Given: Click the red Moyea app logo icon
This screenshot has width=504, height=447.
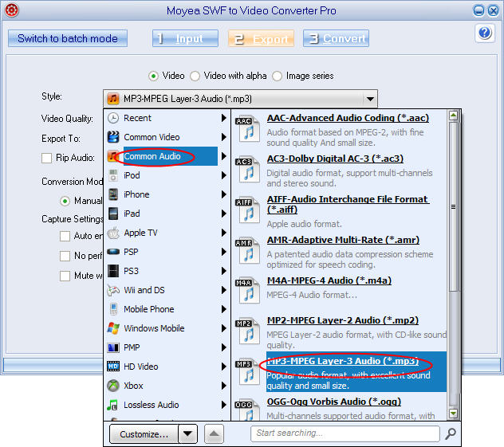Looking at the screenshot, I should coord(12,10).
